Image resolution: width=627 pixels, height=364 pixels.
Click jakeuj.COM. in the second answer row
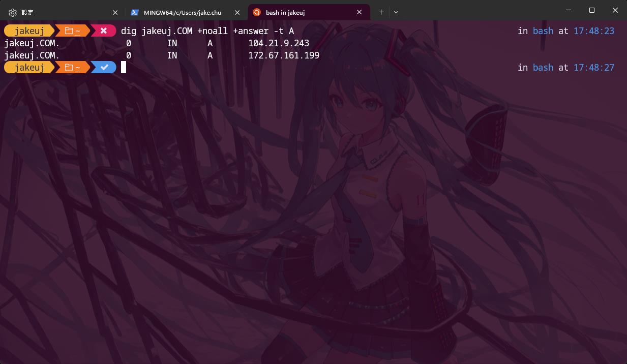[32, 55]
